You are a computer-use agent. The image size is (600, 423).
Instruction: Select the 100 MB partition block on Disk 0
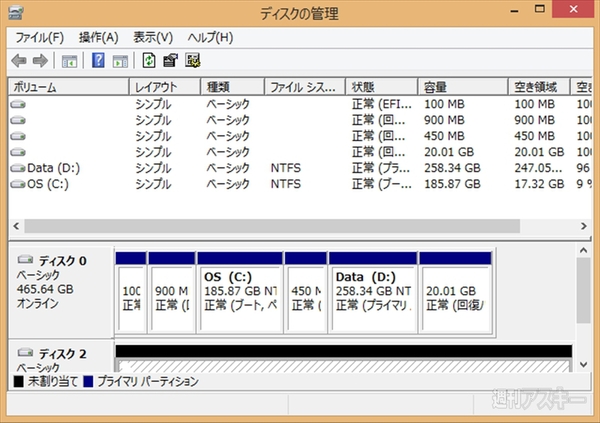131,293
